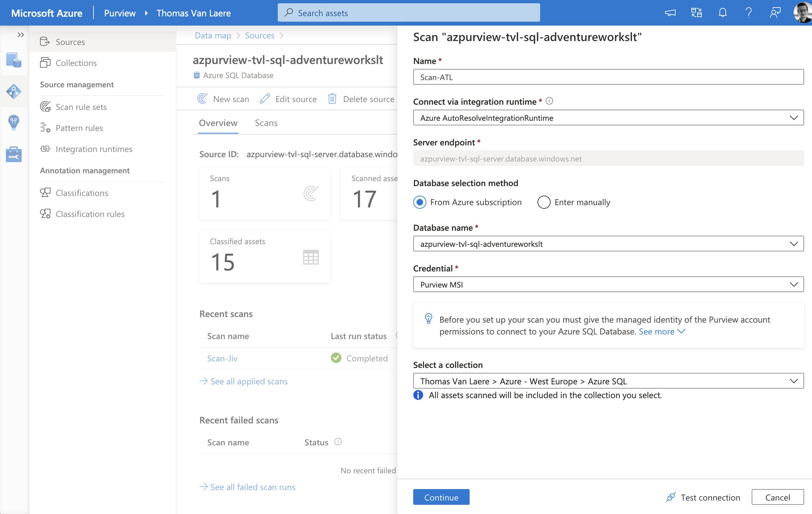Open Classification rules menu item
The width and height of the screenshot is (812, 514).
[103, 213]
